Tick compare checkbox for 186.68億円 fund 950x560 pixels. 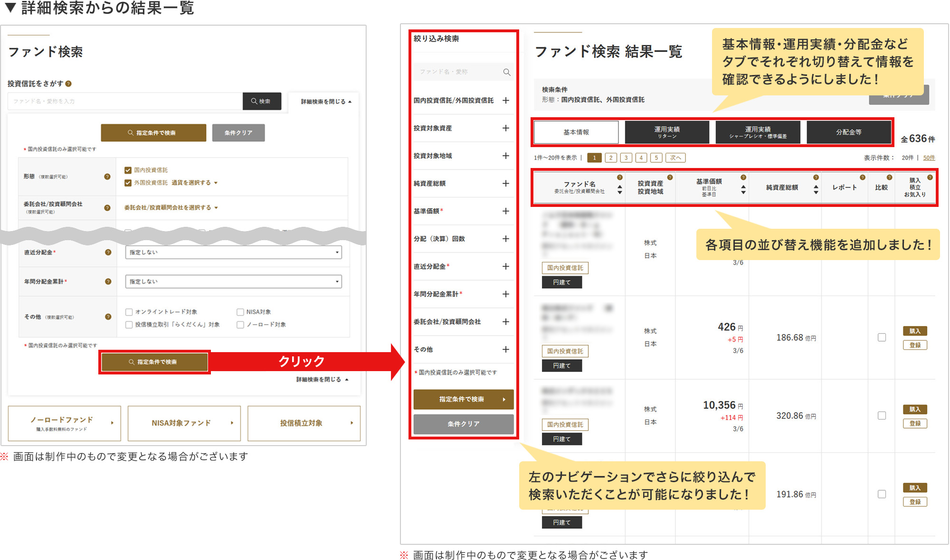882,337
